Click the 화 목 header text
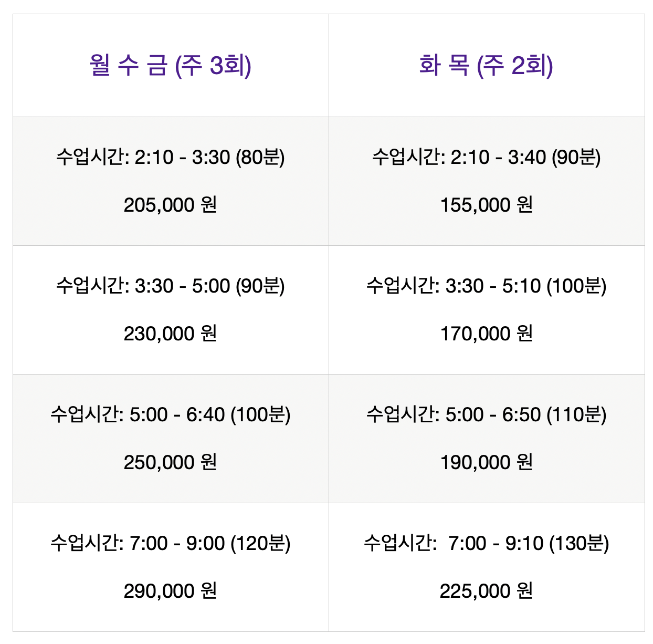Viewport: 653px width, 644px height. tap(444, 66)
